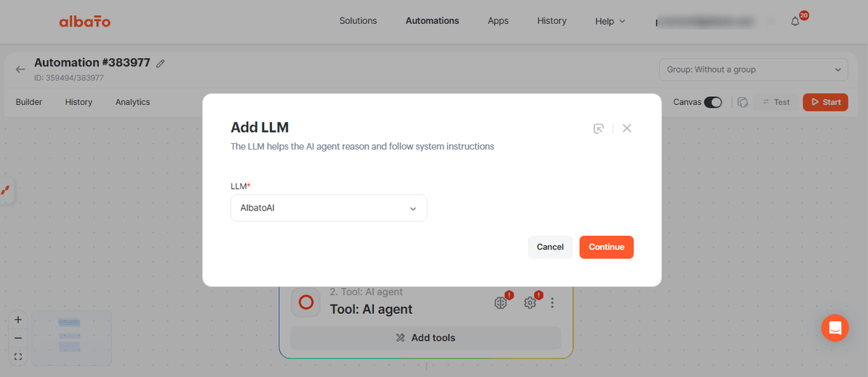This screenshot has height=377, width=868.
Task: Open the AI agent settings gear icon
Action: [x=530, y=303]
